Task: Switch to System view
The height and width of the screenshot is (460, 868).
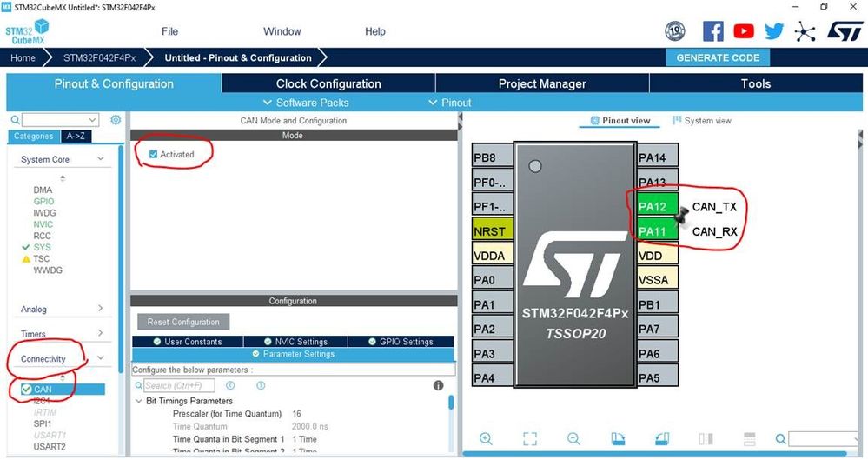Action: (x=701, y=120)
